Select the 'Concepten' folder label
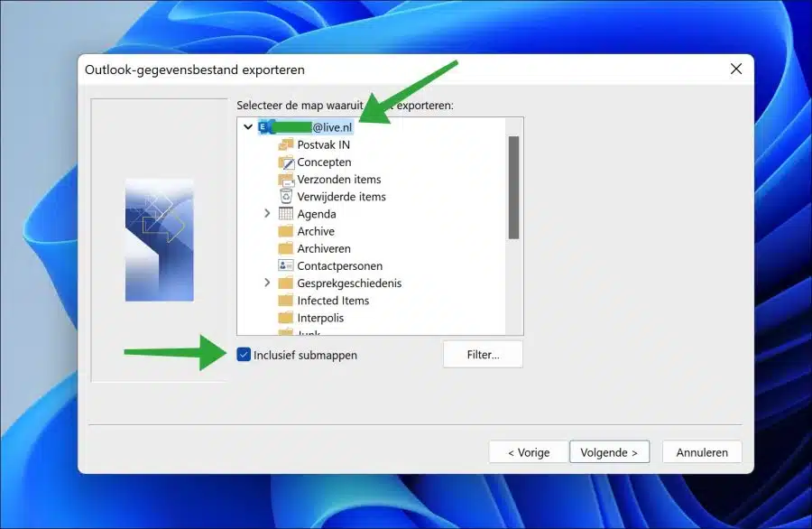 (324, 162)
